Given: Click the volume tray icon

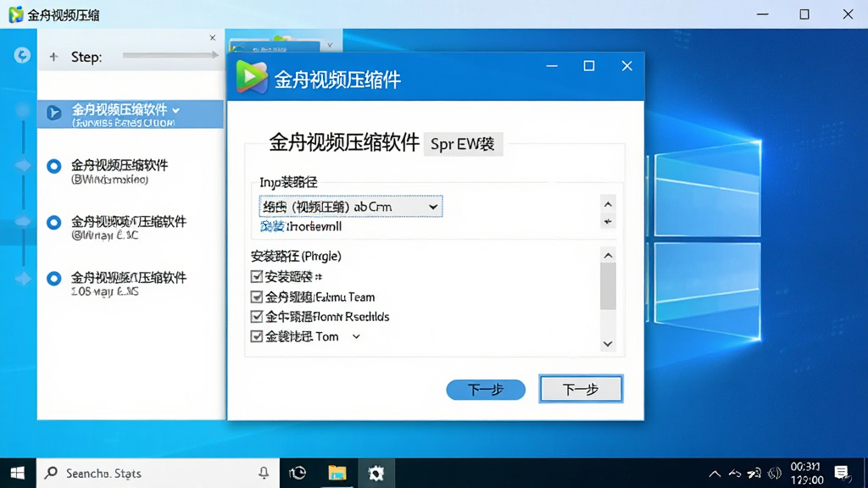Looking at the screenshot, I should click(775, 474).
